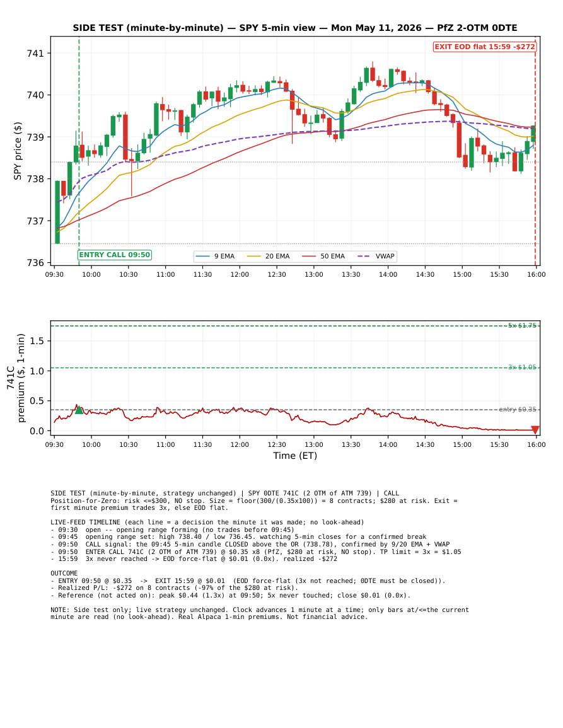Click the SPY price ($) axis label
The height and width of the screenshot is (728, 563).
[x=18, y=151]
